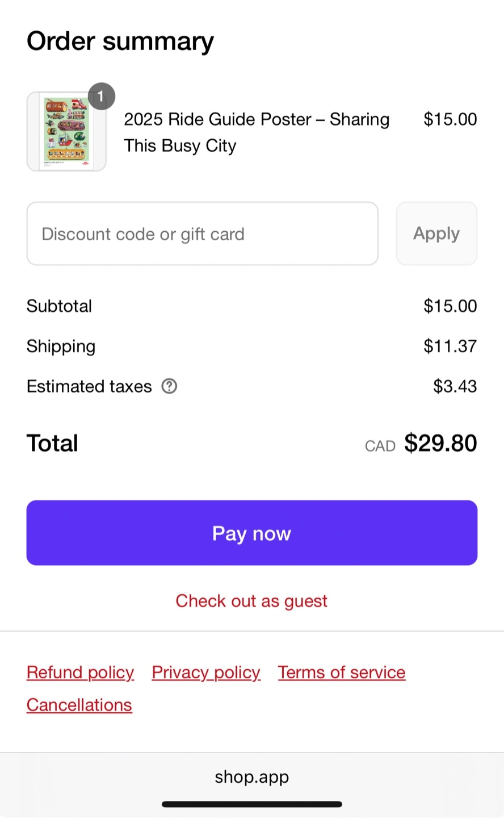Tap the $3.43 estimated taxes amount
The width and height of the screenshot is (504, 818).
point(455,386)
